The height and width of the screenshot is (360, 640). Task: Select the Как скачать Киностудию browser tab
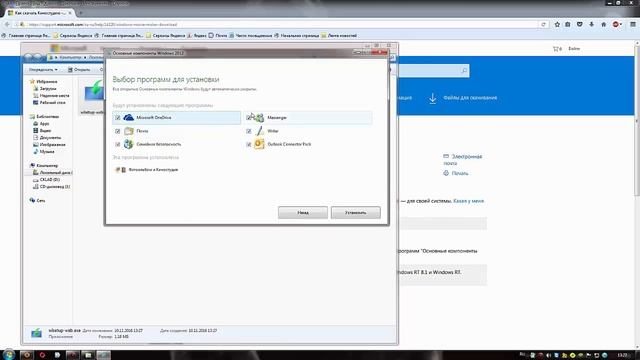(x=40, y=13)
